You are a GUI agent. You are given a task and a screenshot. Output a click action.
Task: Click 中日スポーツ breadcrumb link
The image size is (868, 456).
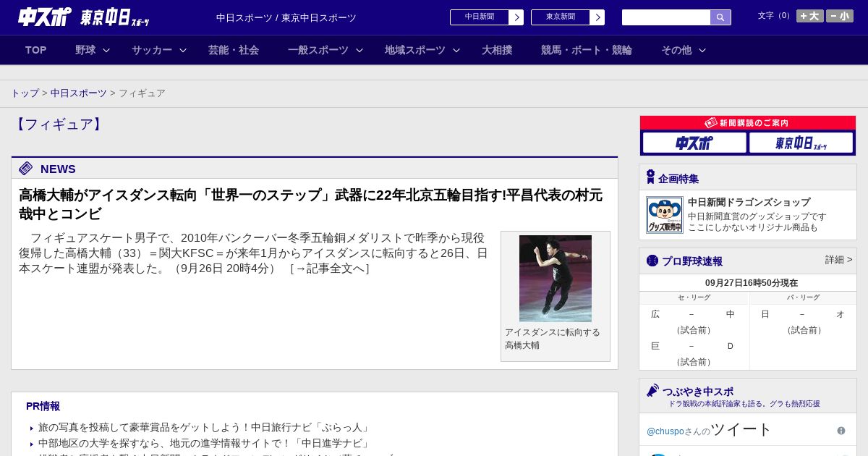point(79,93)
